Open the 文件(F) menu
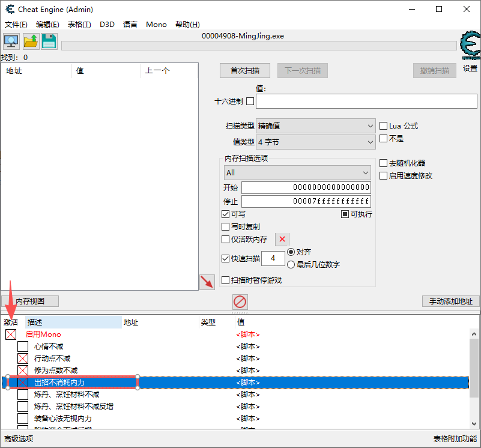This screenshot has height=448, width=481. [16, 24]
